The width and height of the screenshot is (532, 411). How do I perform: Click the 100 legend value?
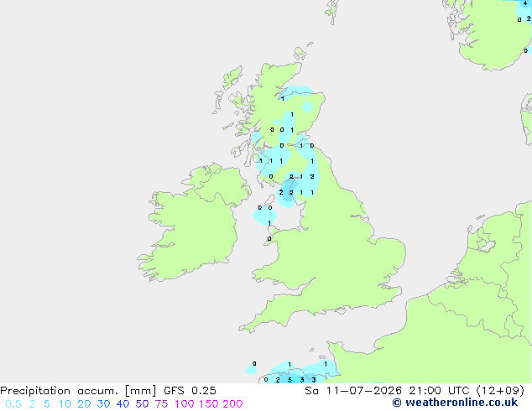pyautogui.click(x=185, y=404)
